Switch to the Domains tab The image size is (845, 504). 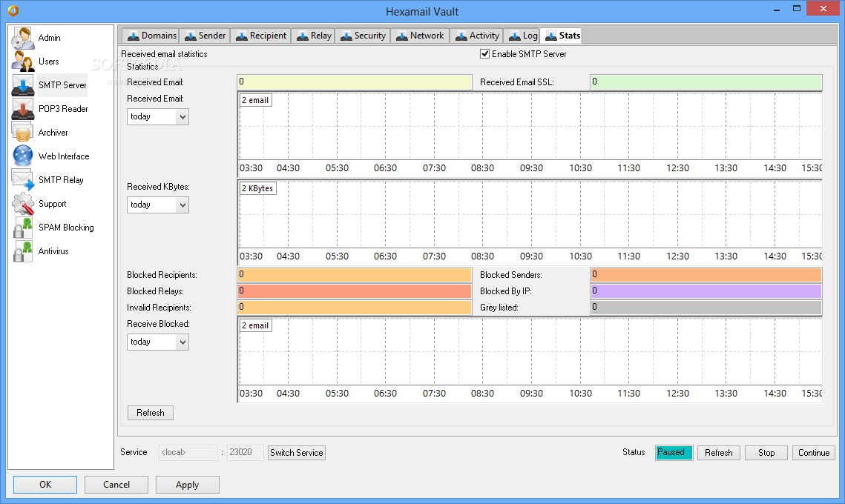151,36
